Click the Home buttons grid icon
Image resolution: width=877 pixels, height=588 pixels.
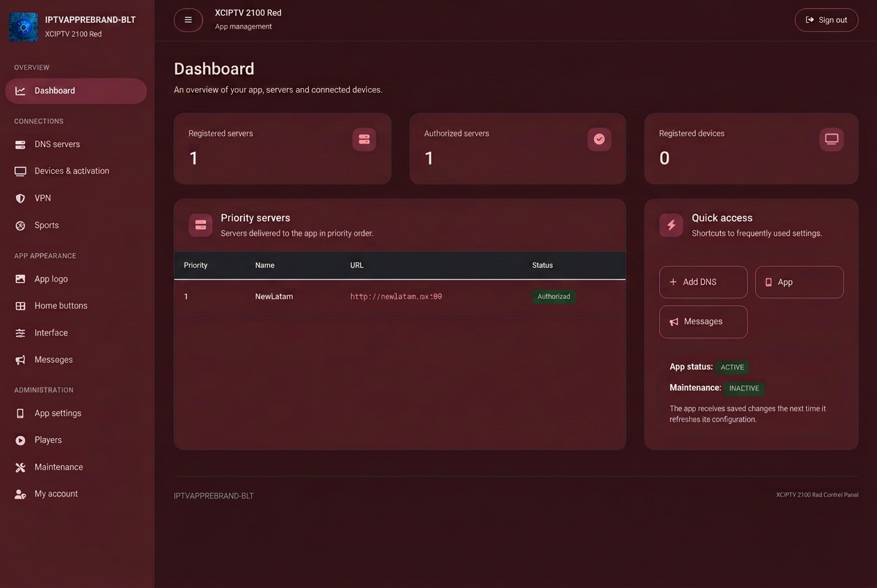[x=21, y=306]
